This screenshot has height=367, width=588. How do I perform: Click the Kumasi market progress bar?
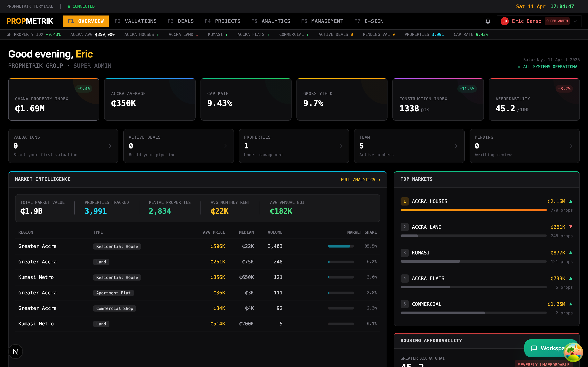(473, 261)
